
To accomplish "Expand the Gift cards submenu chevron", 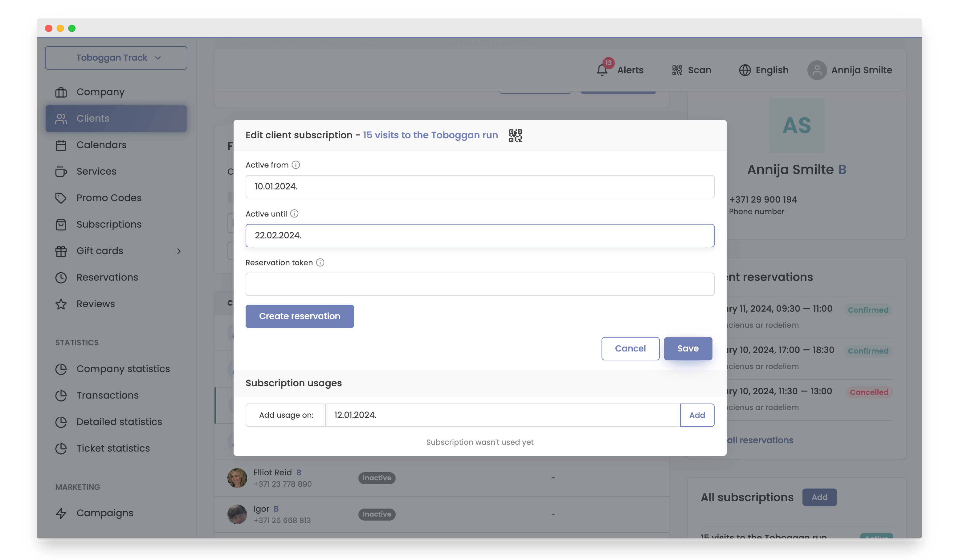I will [x=178, y=251].
